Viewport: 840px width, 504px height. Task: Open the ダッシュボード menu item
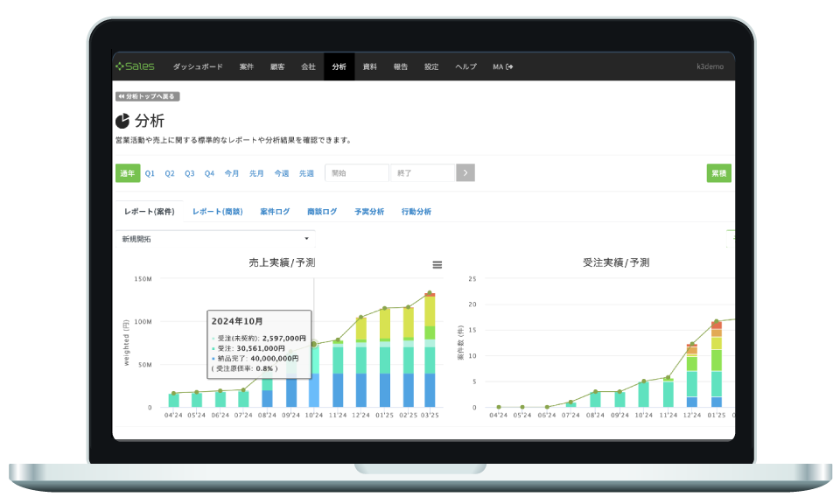pos(198,66)
